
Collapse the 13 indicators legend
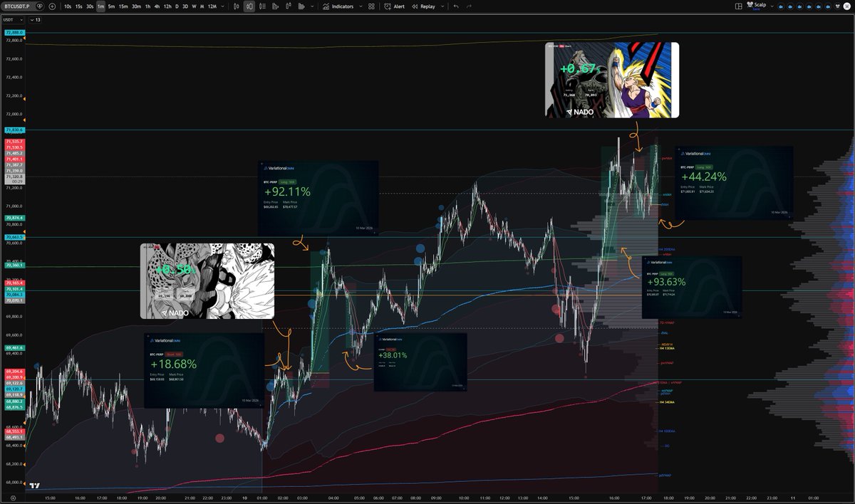pos(35,19)
